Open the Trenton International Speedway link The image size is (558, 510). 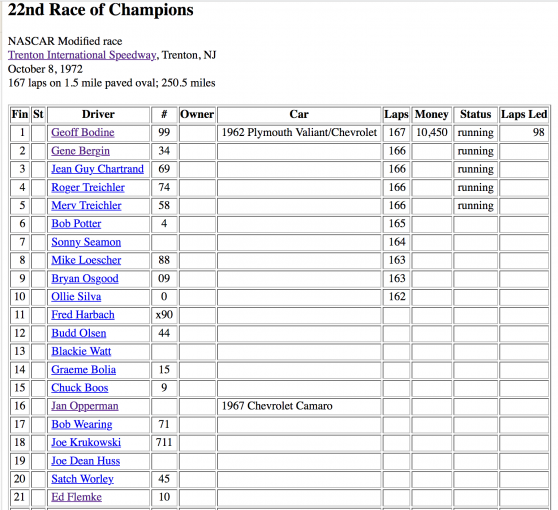82,55
